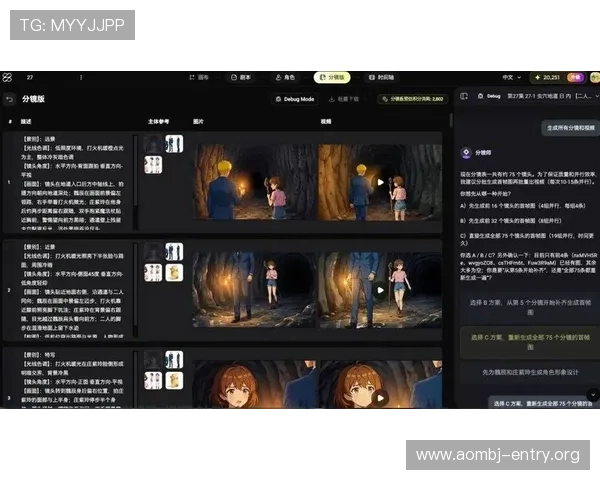The width and height of the screenshot is (600, 480).
Task: Toggle the sidebar panel icon near Debug
Action: [464, 97]
